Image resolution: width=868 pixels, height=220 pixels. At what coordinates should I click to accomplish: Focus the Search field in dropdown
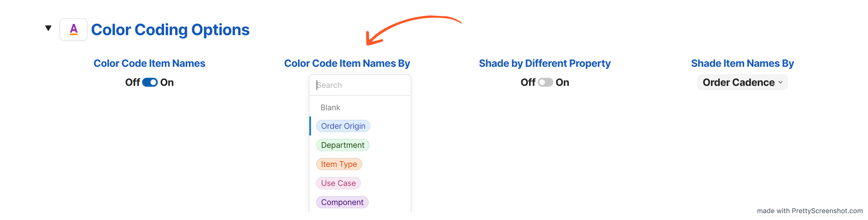[x=360, y=85]
